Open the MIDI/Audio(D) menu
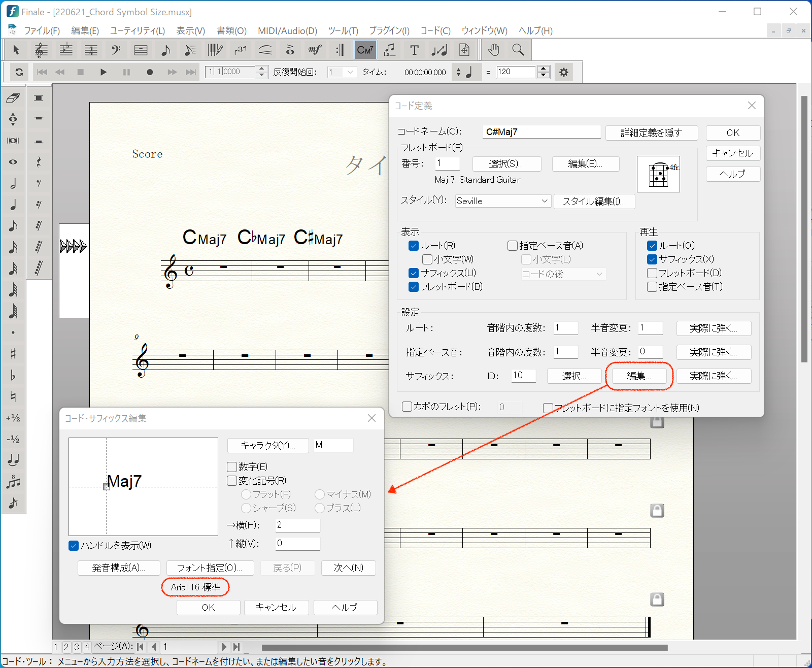 click(x=287, y=30)
